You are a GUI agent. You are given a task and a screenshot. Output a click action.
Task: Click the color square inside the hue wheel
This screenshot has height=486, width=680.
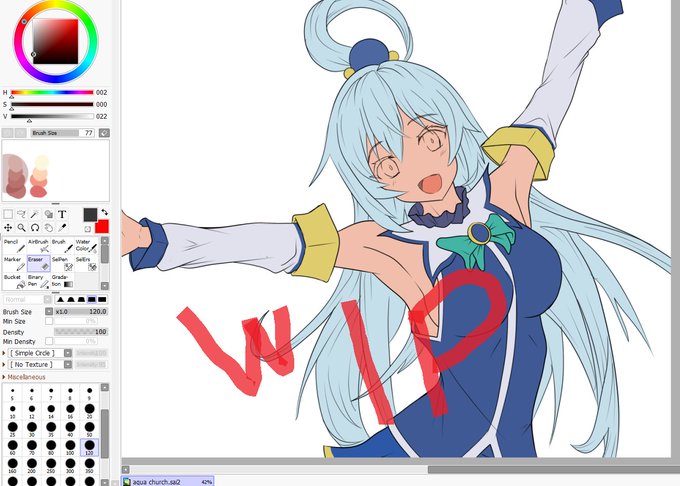56,41
